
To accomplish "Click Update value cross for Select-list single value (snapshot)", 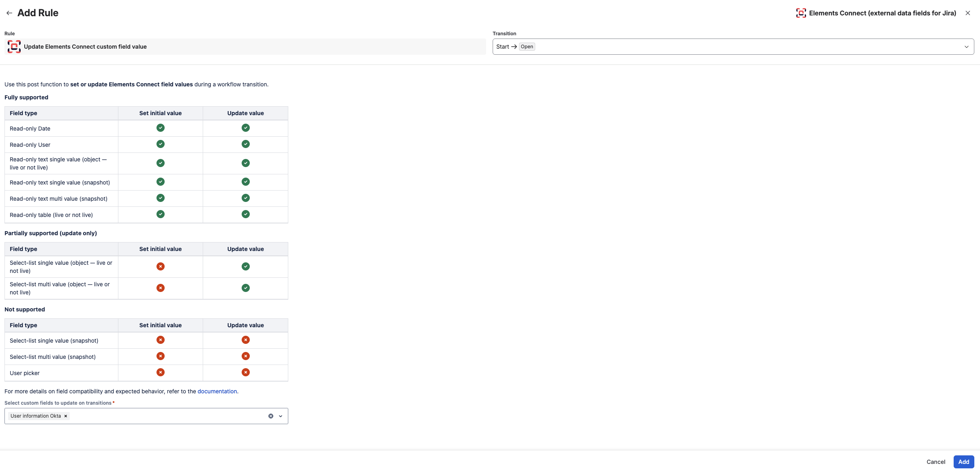I will (246, 340).
